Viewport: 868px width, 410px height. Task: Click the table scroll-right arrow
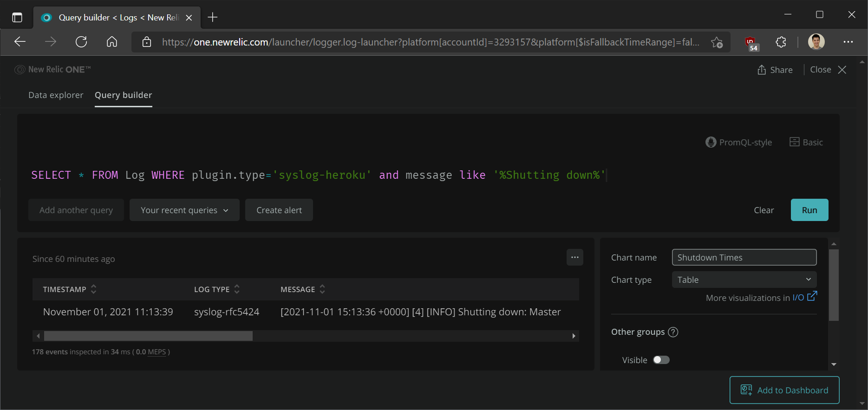click(574, 336)
